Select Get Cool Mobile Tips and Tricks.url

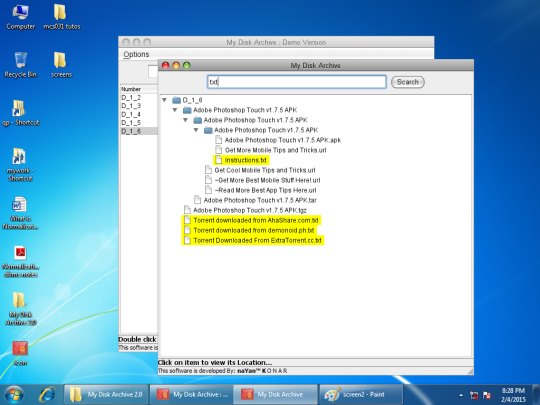point(264,170)
